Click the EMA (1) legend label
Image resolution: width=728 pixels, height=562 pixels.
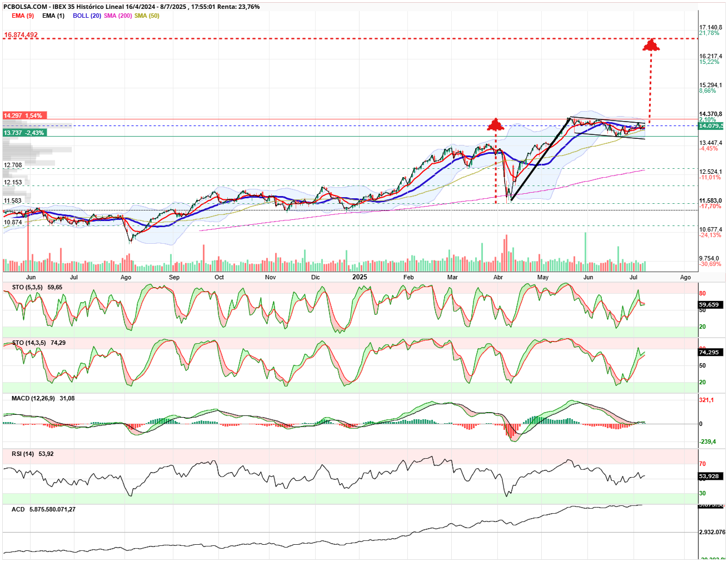[53, 16]
